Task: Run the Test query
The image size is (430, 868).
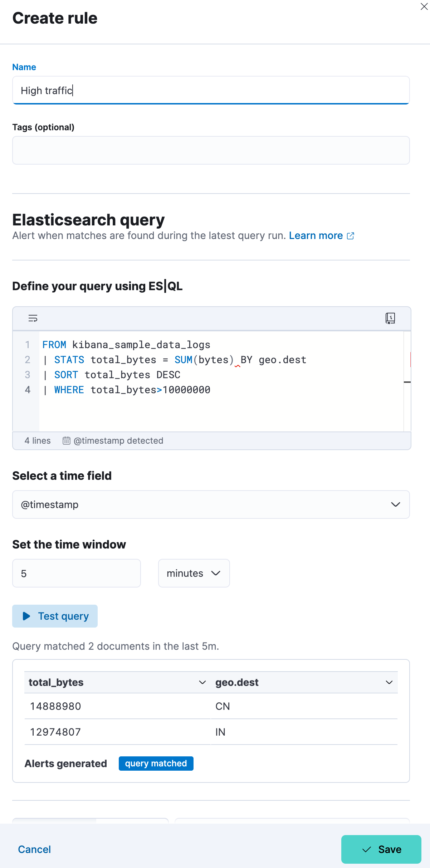Action: (x=55, y=616)
